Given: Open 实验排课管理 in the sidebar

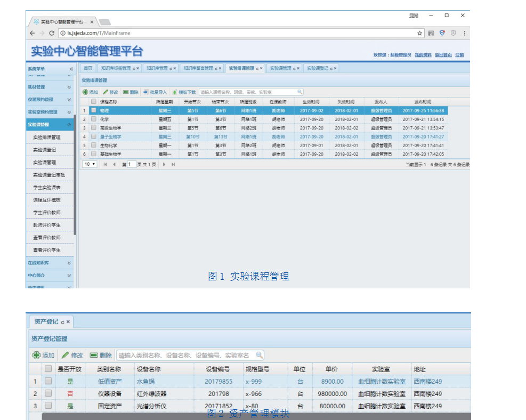Looking at the screenshot, I should click(x=46, y=137).
